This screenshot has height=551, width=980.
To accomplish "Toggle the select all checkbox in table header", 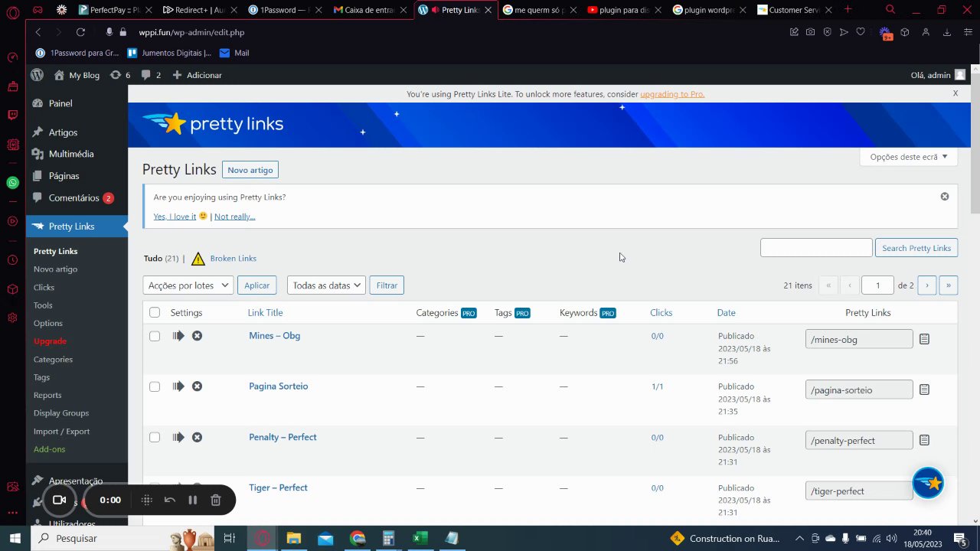I will click(x=155, y=312).
